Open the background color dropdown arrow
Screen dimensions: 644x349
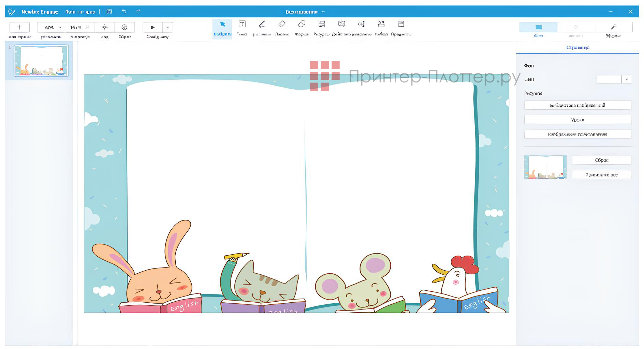626,79
